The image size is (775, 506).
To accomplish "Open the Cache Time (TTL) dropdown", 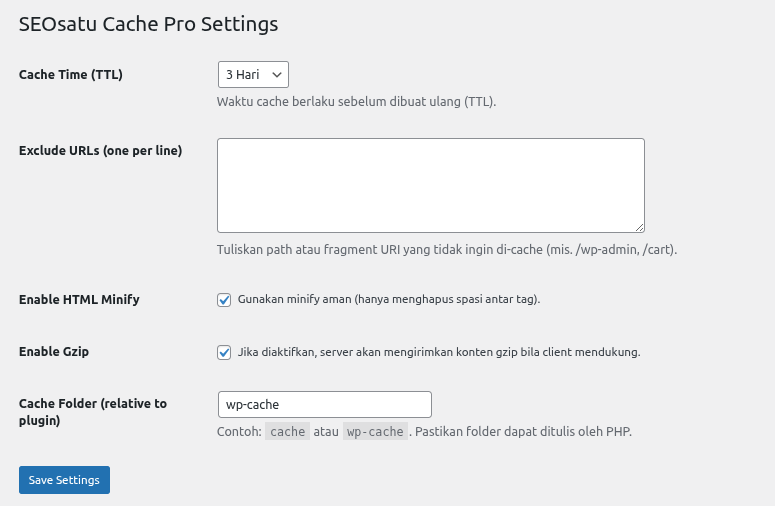I will pos(252,74).
